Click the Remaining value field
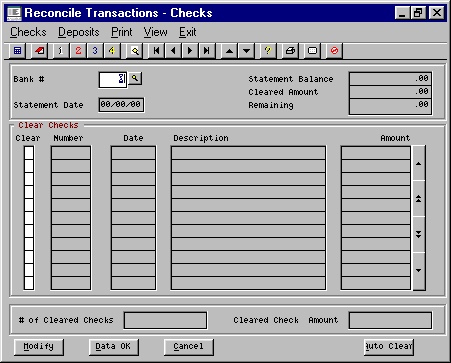Image resolution: width=451 pixels, height=363 pixels. point(390,106)
